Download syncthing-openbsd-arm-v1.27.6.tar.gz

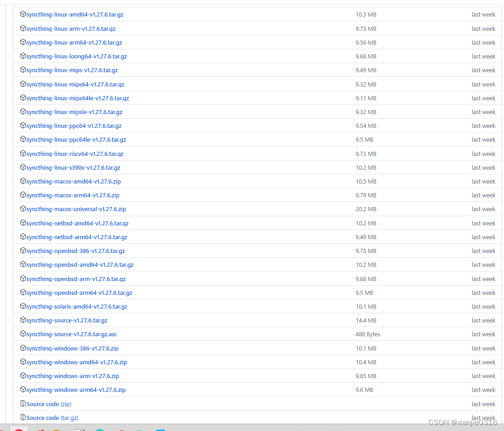pos(76,279)
